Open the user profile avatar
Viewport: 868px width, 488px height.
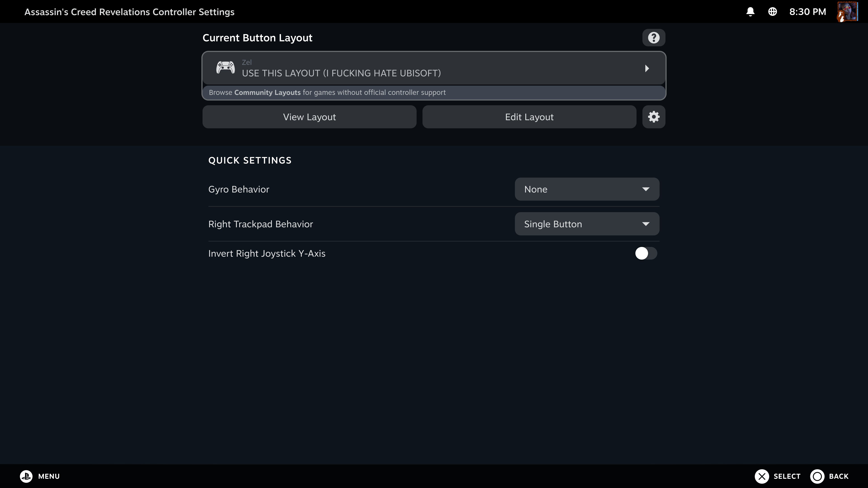[847, 12]
